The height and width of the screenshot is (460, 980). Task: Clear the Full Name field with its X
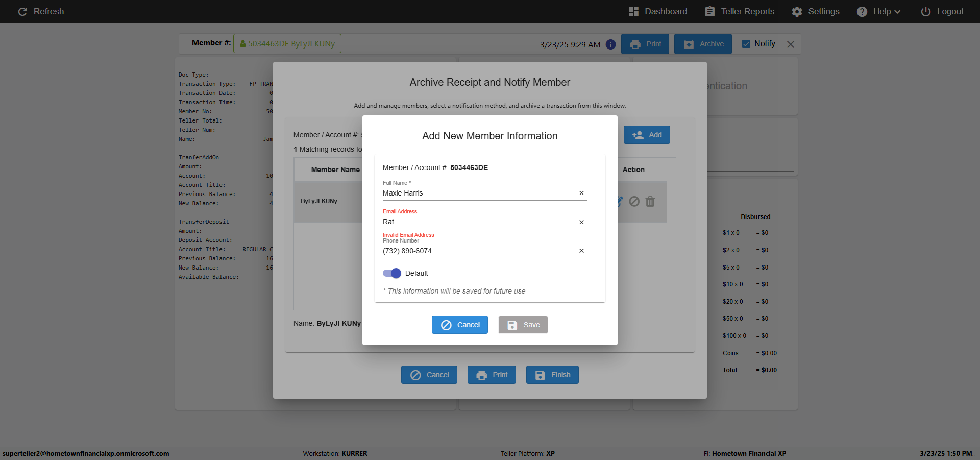pos(581,193)
